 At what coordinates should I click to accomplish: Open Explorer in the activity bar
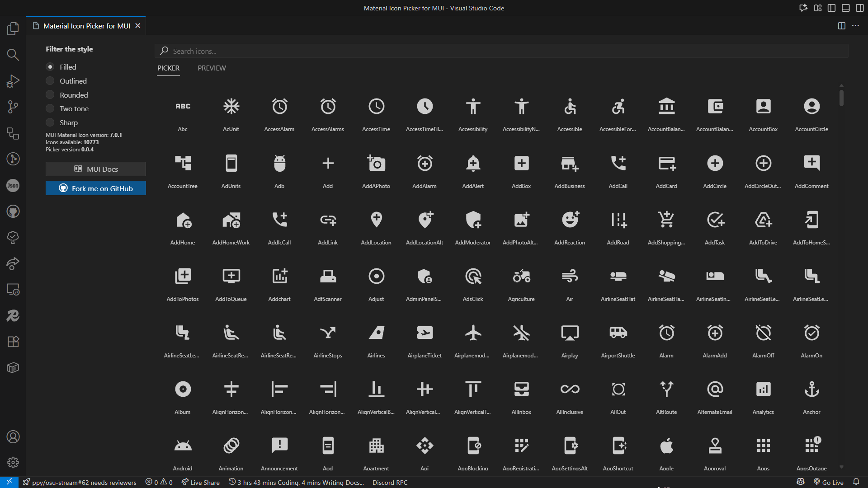pos(13,29)
